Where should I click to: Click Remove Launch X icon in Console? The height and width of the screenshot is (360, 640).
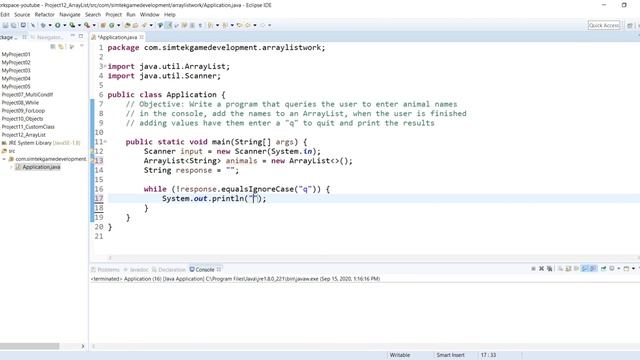click(x=542, y=269)
